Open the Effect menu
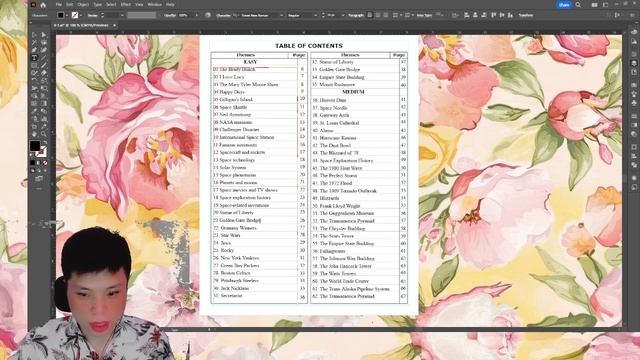 click(125, 5)
